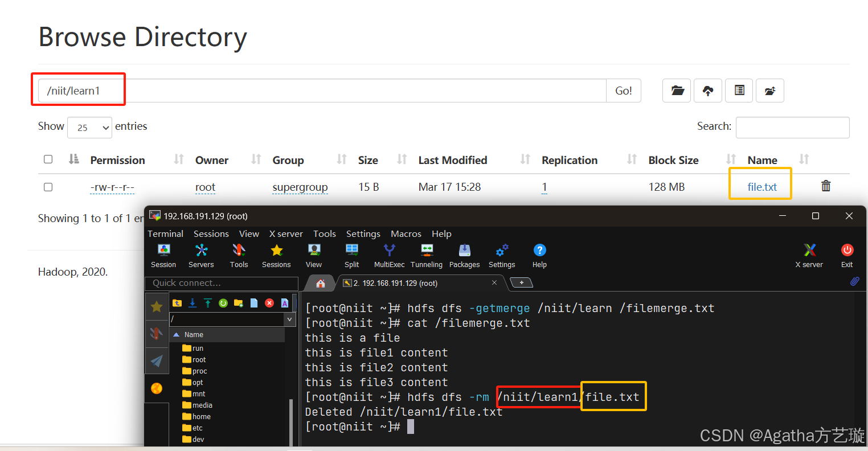Create new folder in SFTP panel
This screenshot has height=451, width=868.
click(239, 303)
